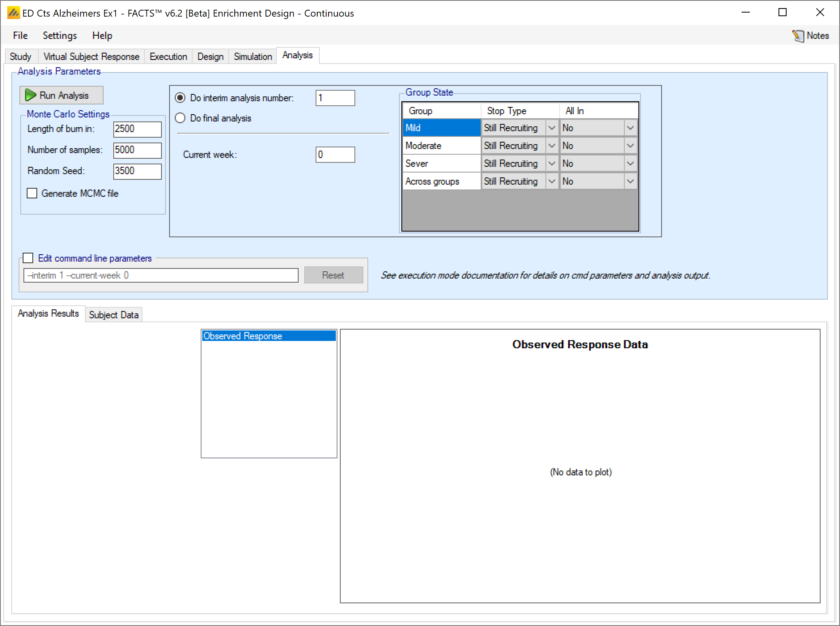Open the Notes notepad icon
Screen dimensions: 840x626
[x=798, y=36]
